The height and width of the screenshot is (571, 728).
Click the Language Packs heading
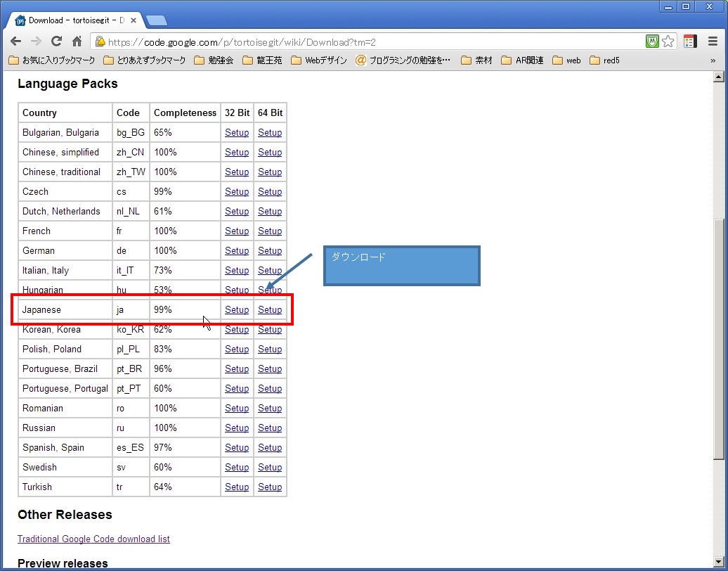tap(67, 84)
